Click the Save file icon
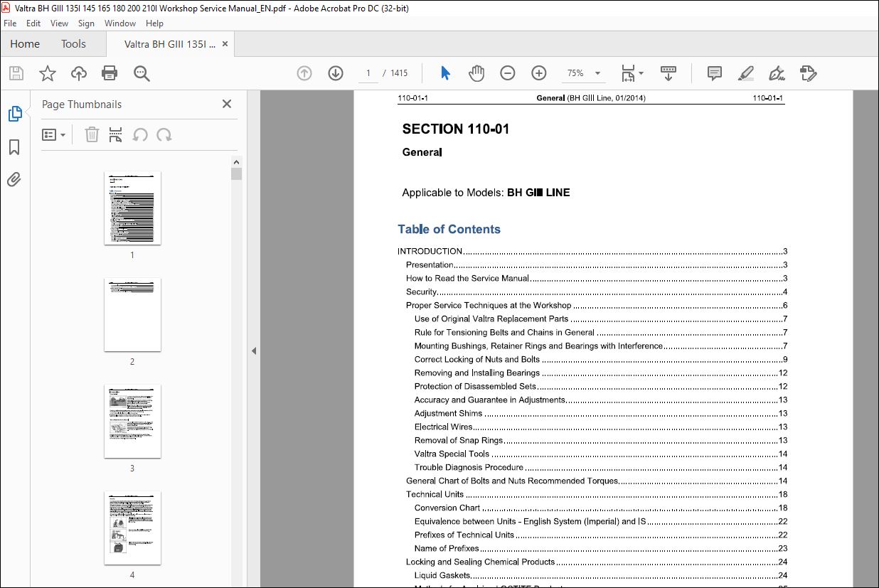 (x=16, y=73)
